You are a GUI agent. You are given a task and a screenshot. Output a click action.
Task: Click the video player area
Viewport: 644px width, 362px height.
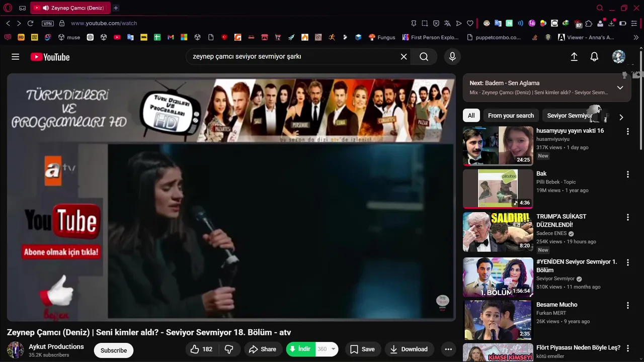pos(231,197)
